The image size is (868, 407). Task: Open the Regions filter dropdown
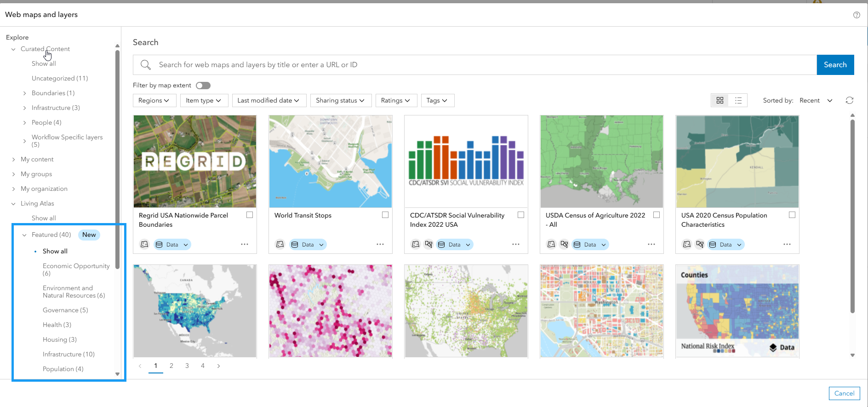(154, 100)
